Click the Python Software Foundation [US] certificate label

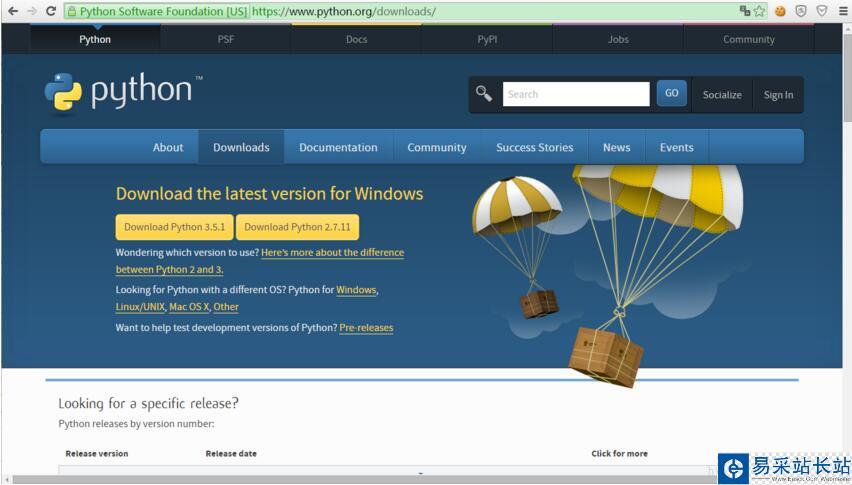[163, 11]
